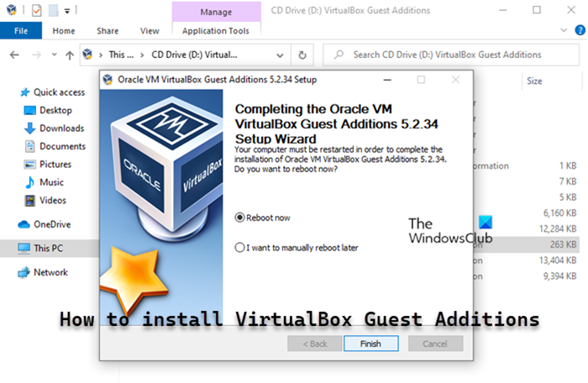Select This PC in the sidebar
Image resolution: width=588 pixels, height=383 pixels.
48,249
